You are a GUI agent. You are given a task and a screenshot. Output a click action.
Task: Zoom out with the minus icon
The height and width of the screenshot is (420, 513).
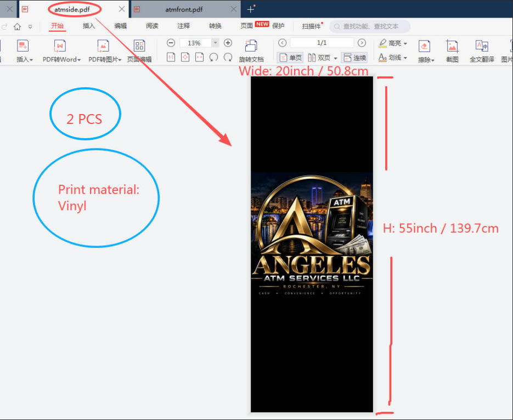pyautogui.click(x=171, y=43)
